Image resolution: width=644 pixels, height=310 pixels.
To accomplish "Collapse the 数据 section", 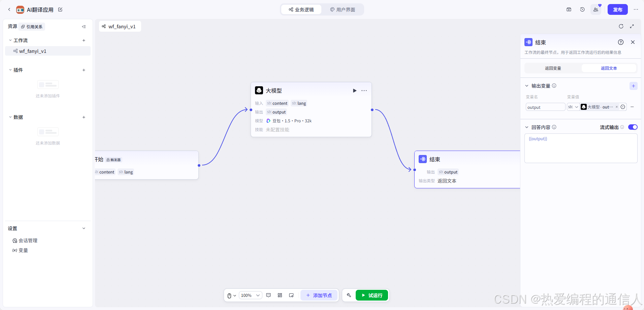I will [10, 117].
